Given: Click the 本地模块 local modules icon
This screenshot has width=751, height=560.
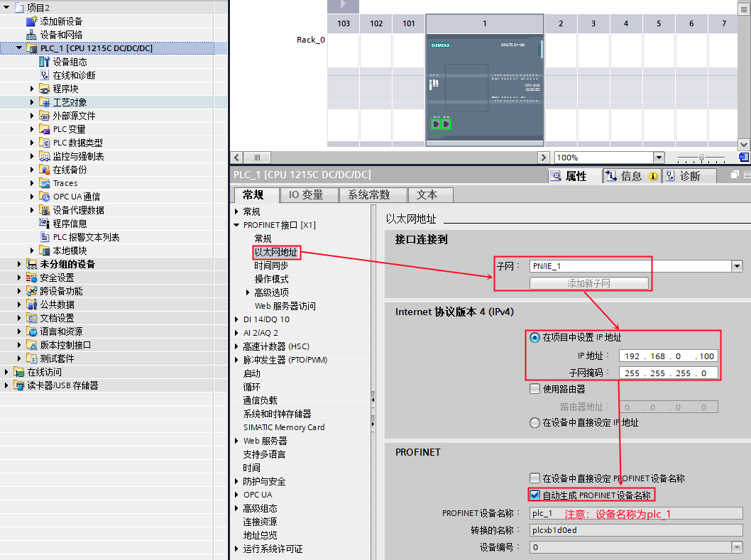Looking at the screenshot, I should pos(44,251).
